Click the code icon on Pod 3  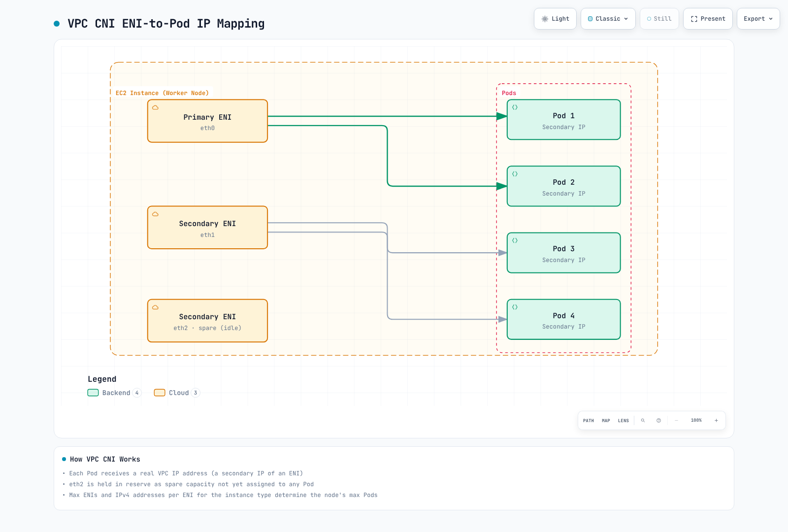click(515, 240)
